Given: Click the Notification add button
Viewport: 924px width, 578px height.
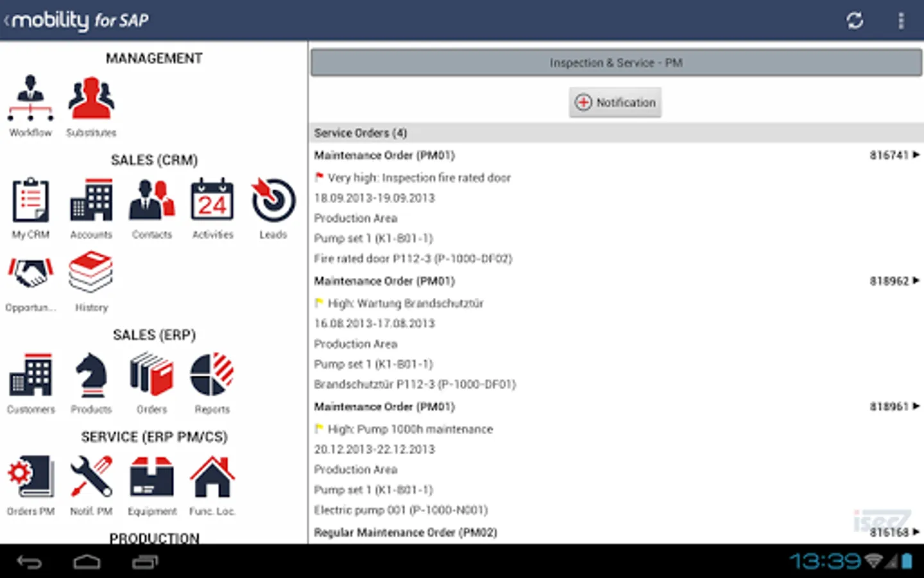Looking at the screenshot, I should 615,102.
